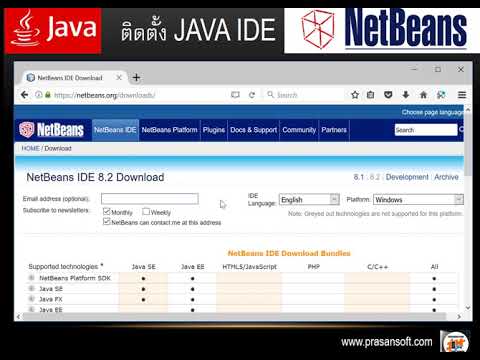Close the NetBeans IDE Download tab

point(119,78)
